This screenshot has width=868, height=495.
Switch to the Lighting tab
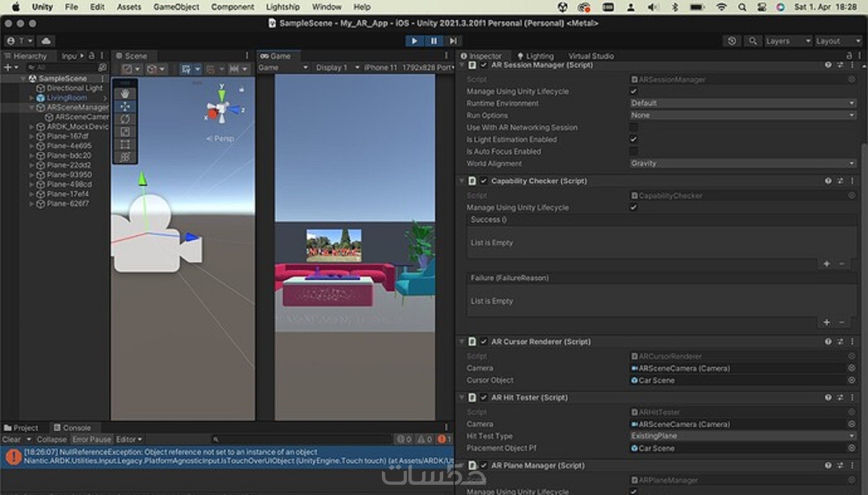(536, 56)
